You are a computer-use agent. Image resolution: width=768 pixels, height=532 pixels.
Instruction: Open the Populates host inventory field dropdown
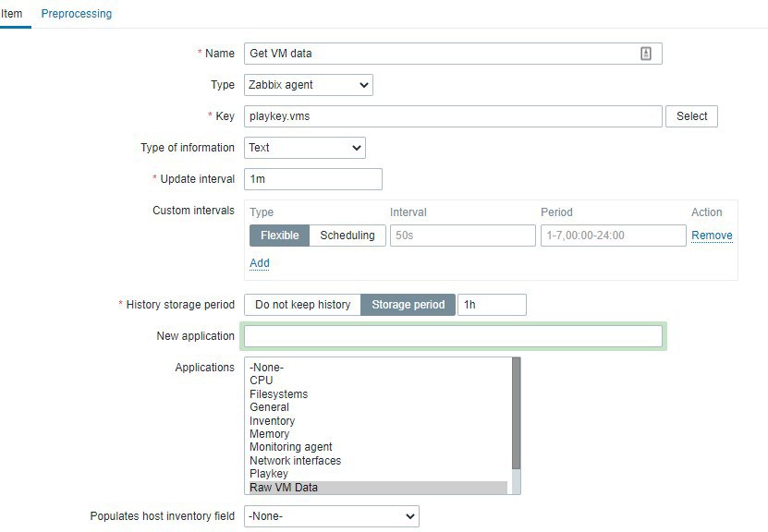tap(332, 516)
